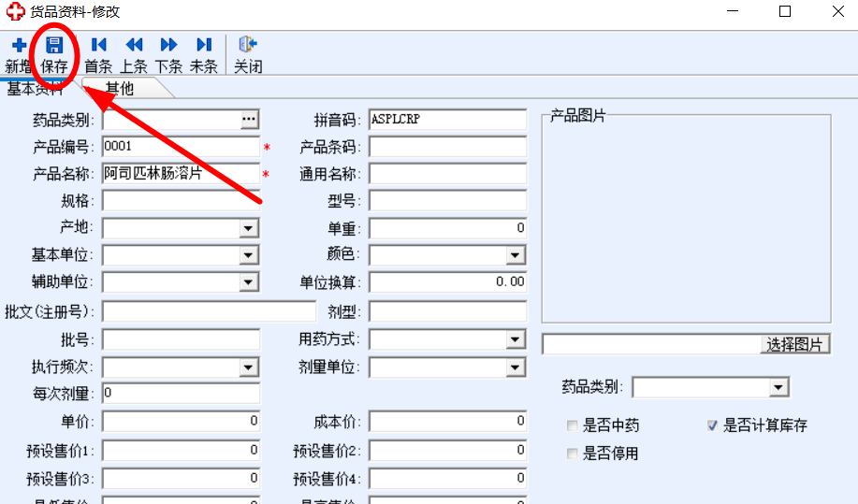Click the 通用名称 input field
858x504 pixels.
[447, 174]
